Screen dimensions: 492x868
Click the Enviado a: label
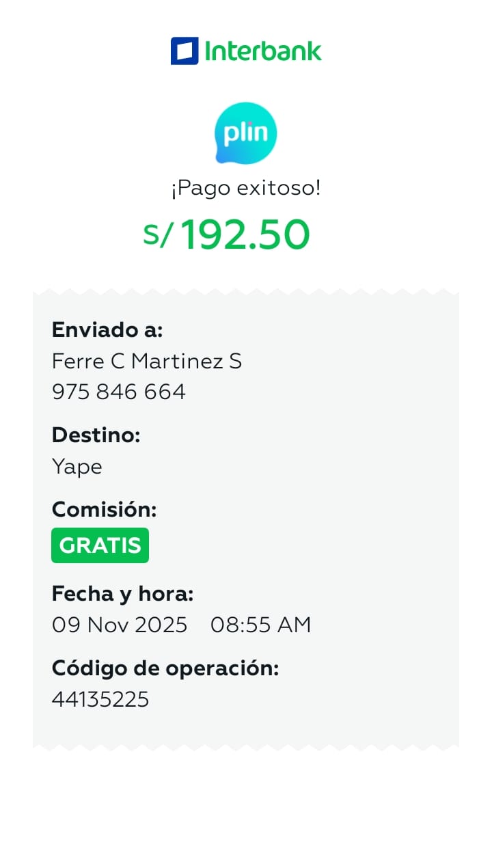(x=107, y=330)
